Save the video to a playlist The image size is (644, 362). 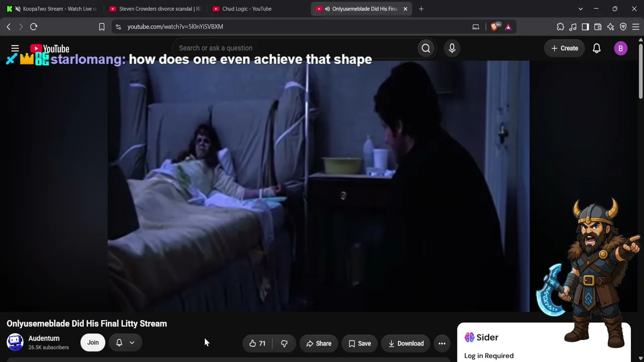[360, 343]
